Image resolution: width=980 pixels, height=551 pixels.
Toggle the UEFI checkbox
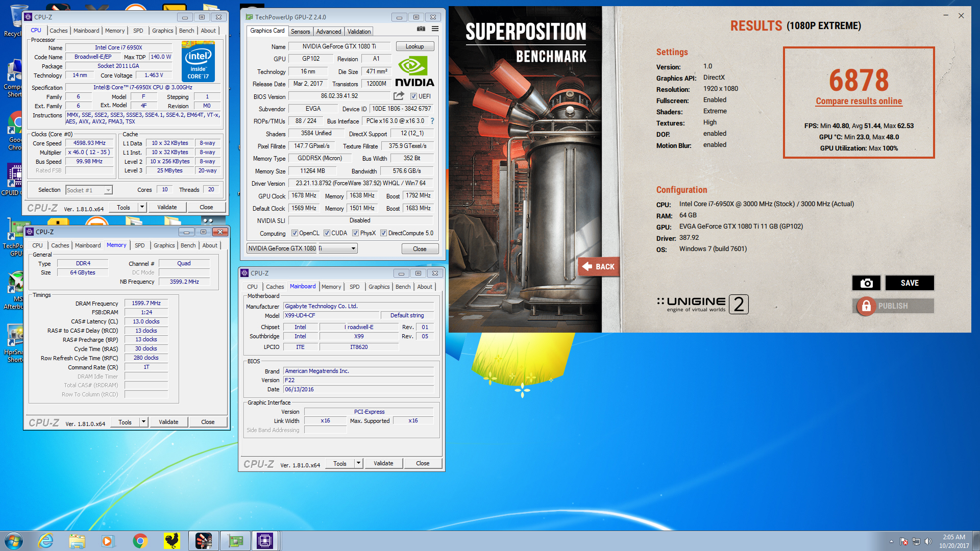[x=413, y=96]
